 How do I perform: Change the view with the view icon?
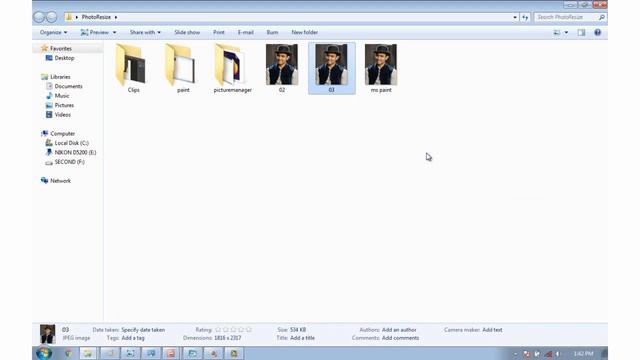pos(557,32)
